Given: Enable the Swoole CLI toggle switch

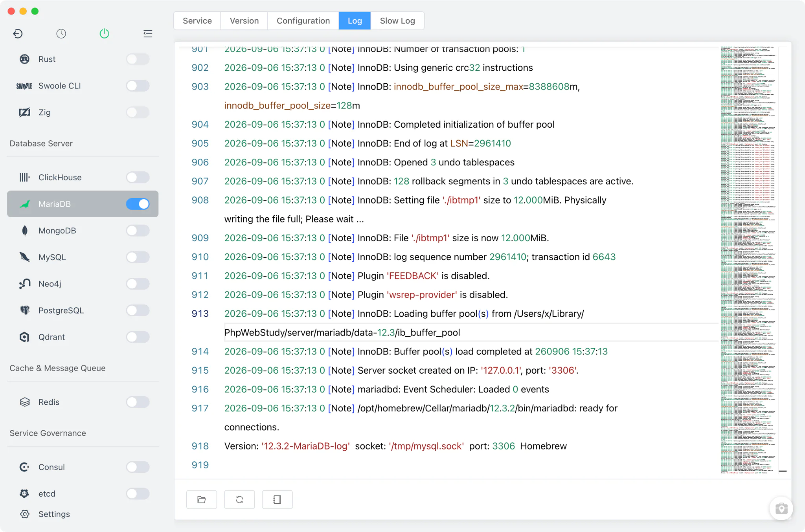Looking at the screenshot, I should (x=138, y=86).
